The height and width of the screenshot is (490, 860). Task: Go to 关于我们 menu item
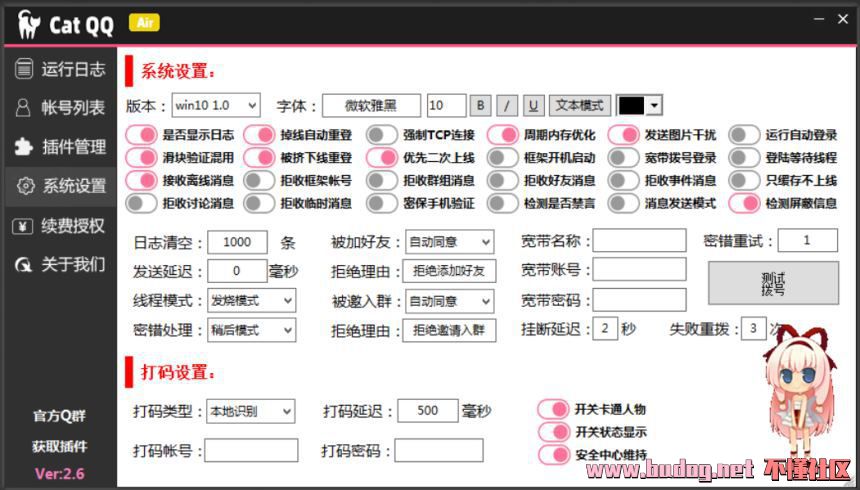pos(60,265)
